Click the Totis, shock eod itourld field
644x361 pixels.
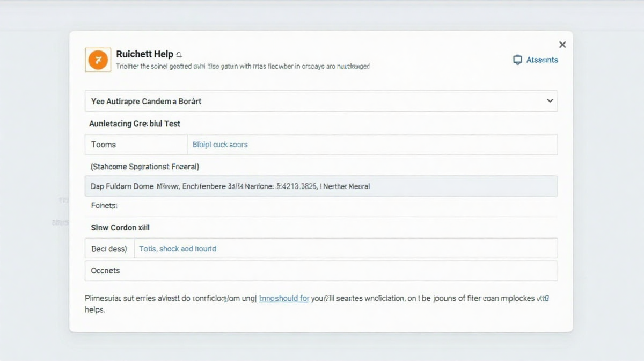pos(345,249)
